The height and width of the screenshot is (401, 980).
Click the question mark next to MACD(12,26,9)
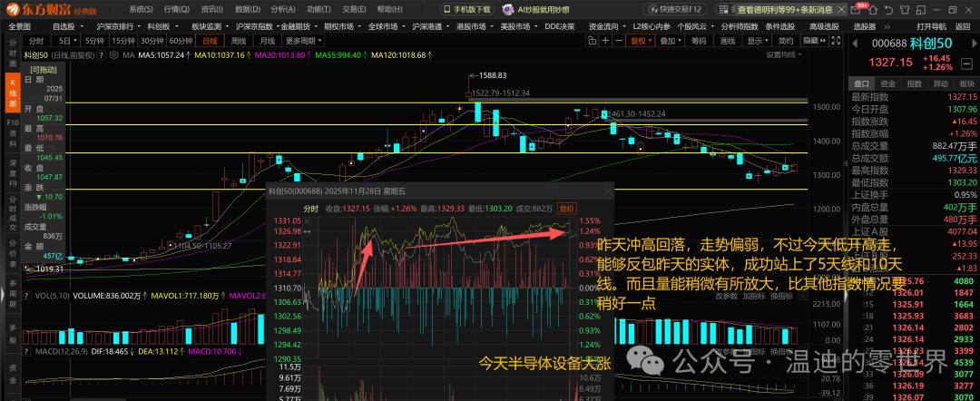tap(26, 352)
